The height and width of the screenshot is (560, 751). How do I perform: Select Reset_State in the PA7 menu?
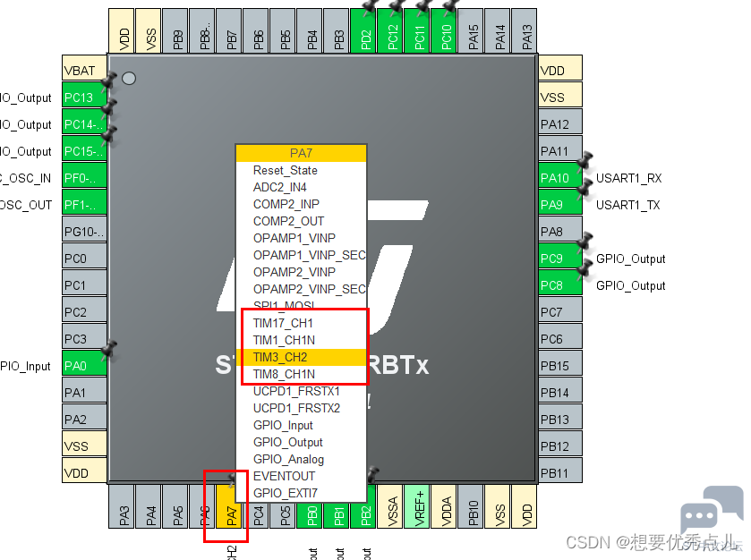pyautogui.click(x=302, y=170)
